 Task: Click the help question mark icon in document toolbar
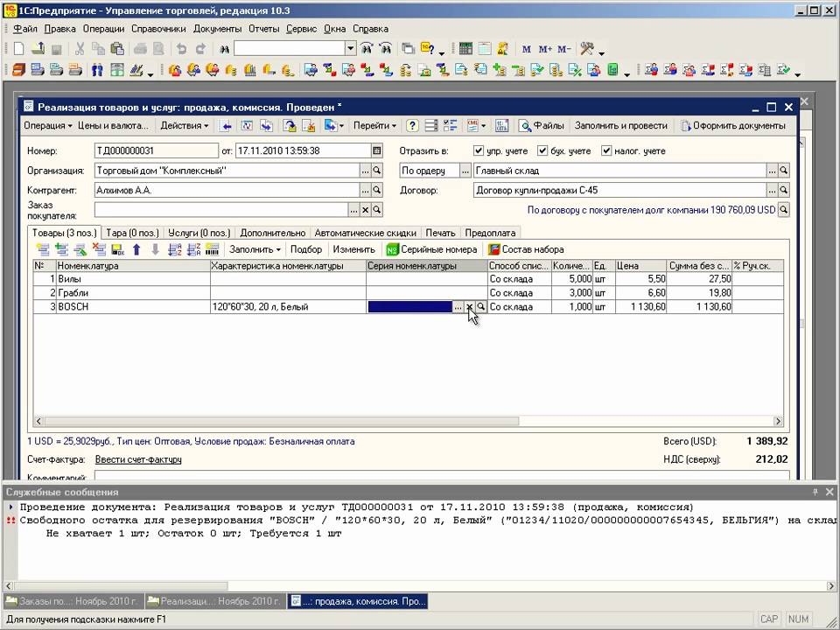(412, 126)
